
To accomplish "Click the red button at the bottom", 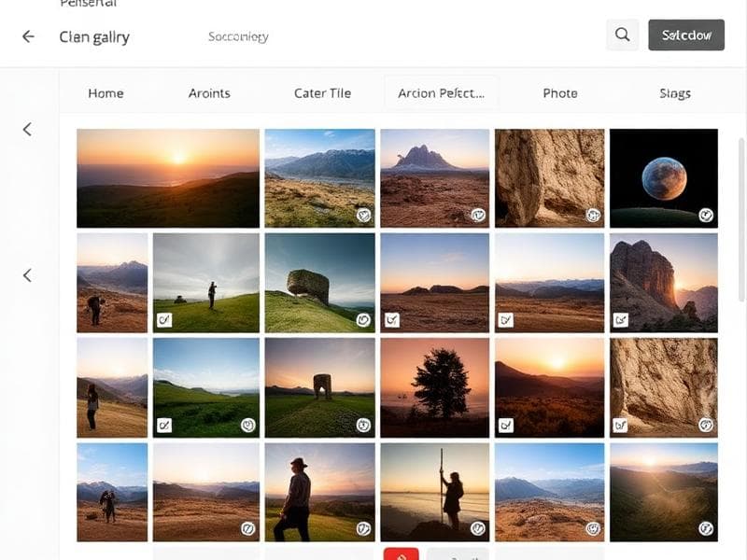I will pyautogui.click(x=401, y=554).
